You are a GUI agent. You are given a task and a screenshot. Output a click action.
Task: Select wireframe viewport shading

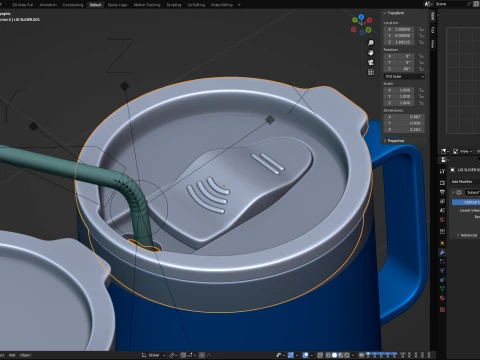(328, 355)
